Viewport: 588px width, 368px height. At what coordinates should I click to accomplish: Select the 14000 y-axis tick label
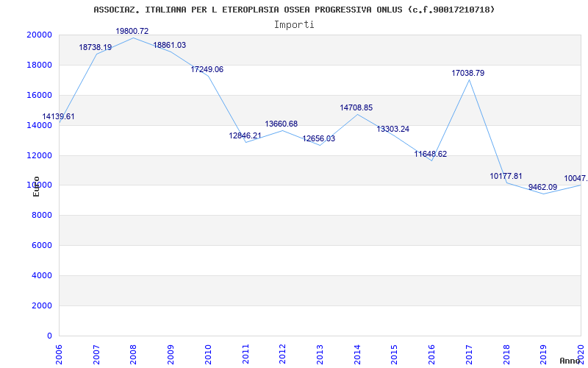[40, 125]
